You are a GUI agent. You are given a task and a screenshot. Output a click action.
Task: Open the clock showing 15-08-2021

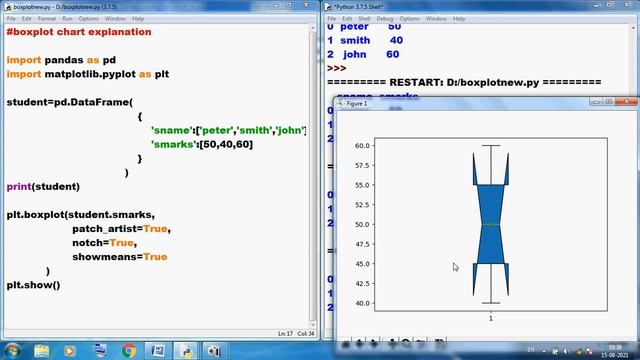(615, 351)
